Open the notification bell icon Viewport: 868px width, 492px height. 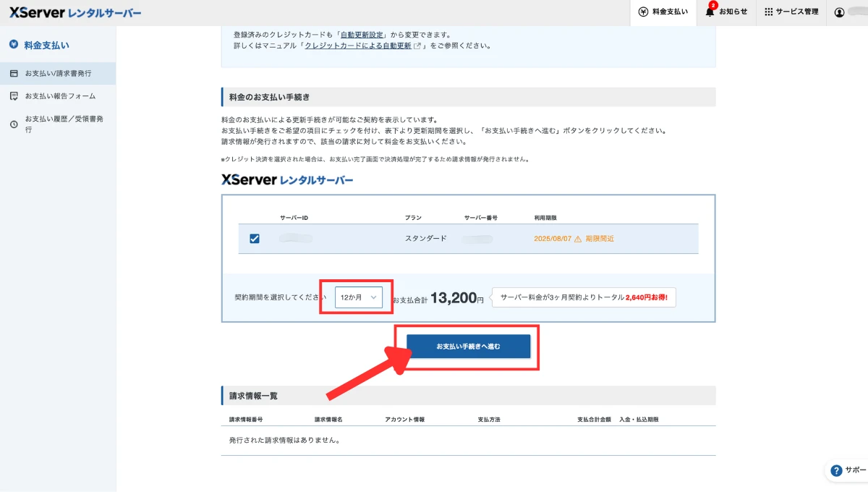coord(710,12)
